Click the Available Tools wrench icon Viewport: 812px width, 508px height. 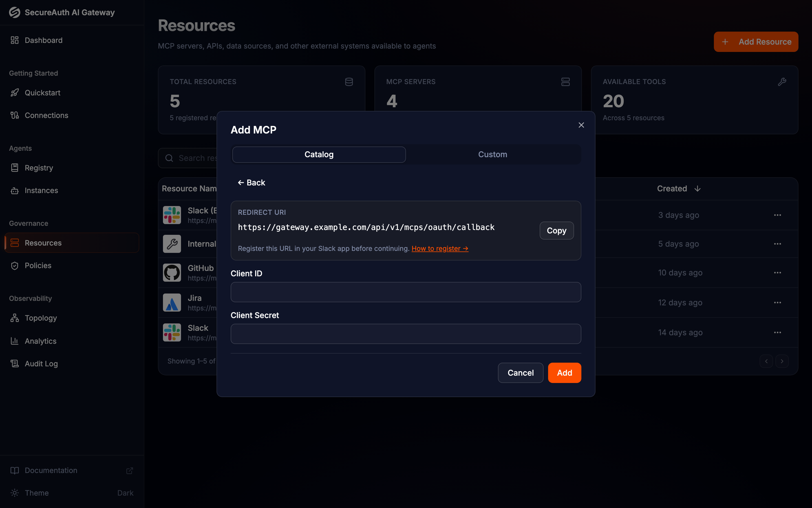click(x=782, y=82)
